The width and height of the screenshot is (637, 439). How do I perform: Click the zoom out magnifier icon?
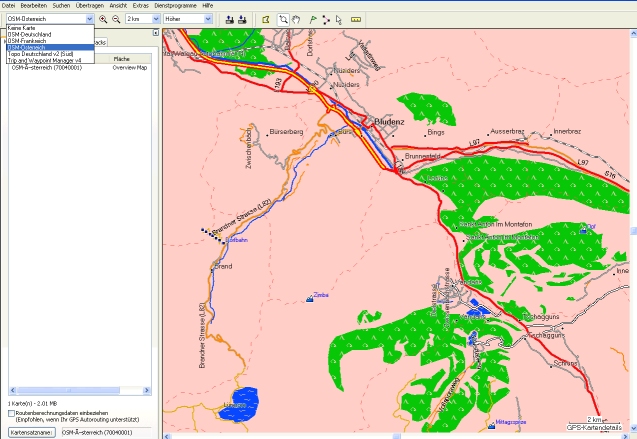(116, 19)
